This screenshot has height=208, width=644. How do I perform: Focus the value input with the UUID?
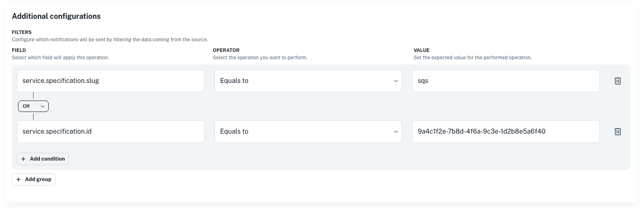tap(505, 132)
